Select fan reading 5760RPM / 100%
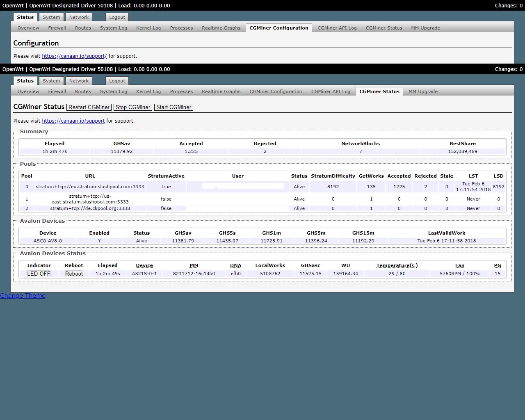The image size is (525, 420). click(460, 274)
